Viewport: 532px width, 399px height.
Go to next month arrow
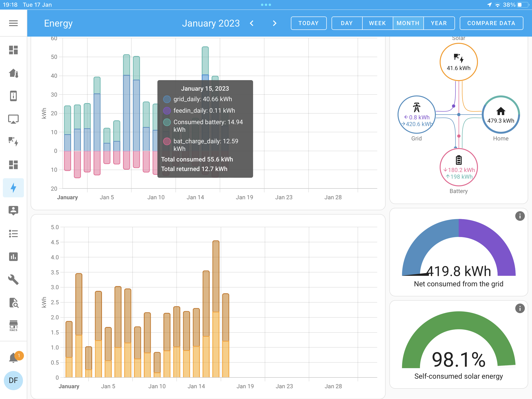pos(274,23)
